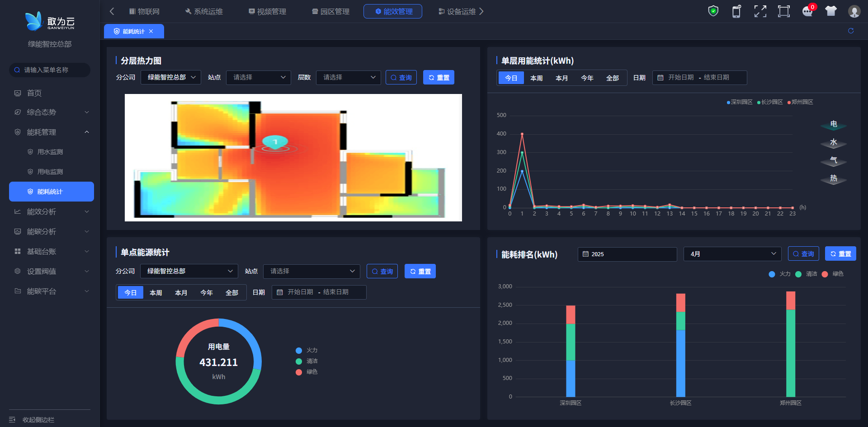Click the 深圳园区 stacked bar
This screenshot has width=868, height=427.
[x=571, y=351]
